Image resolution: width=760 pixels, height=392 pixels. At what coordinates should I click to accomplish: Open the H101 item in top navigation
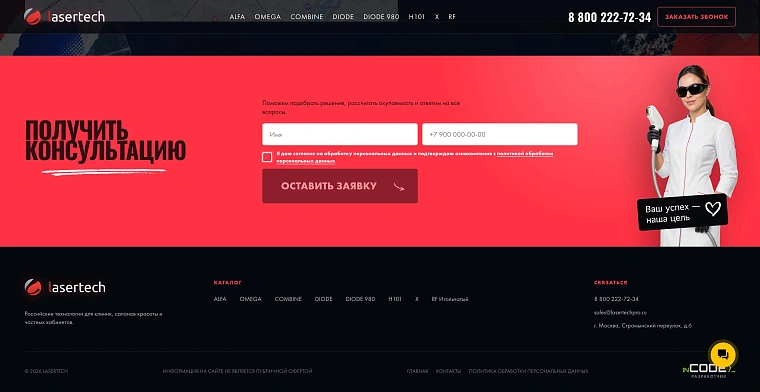click(x=417, y=16)
